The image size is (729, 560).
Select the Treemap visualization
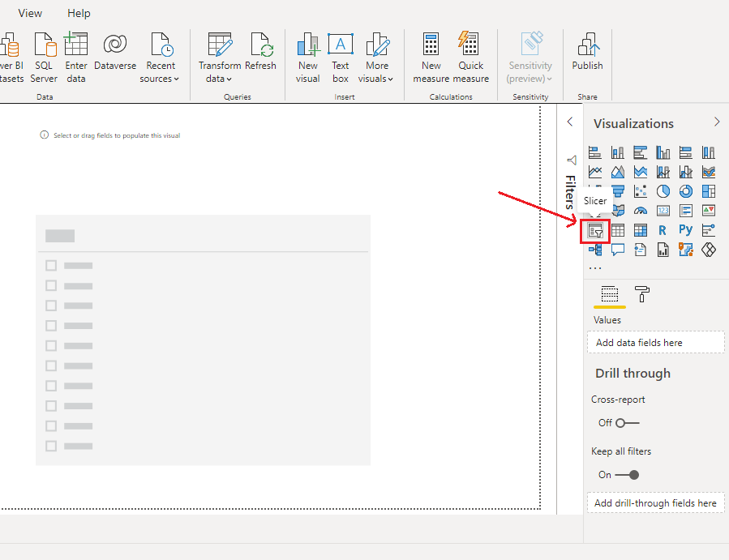pos(709,191)
